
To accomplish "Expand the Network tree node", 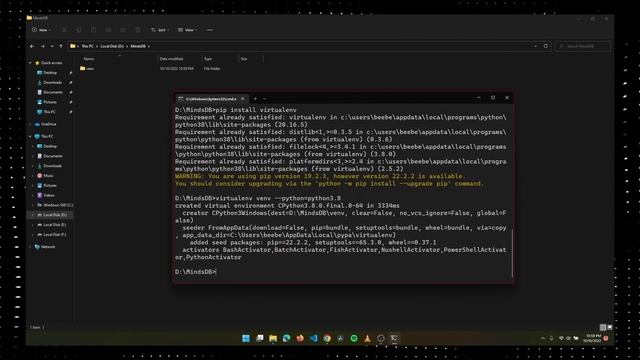I will click(x=30, y=247).
